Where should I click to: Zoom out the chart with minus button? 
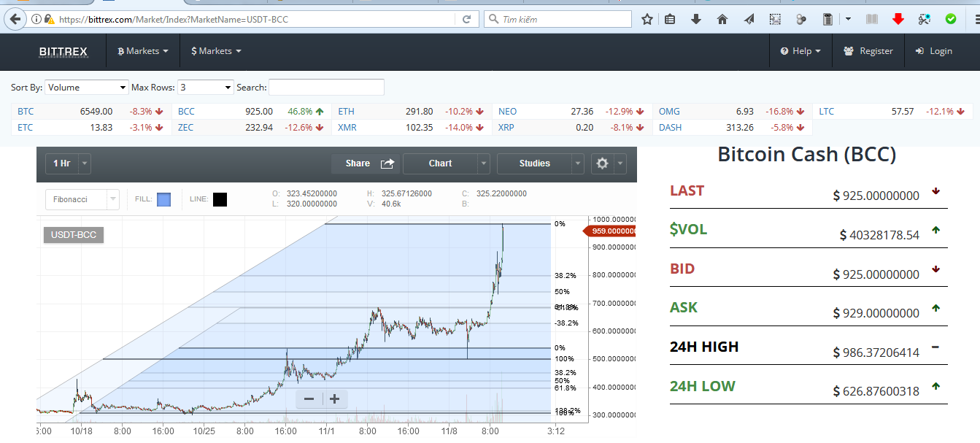[309, 398]
